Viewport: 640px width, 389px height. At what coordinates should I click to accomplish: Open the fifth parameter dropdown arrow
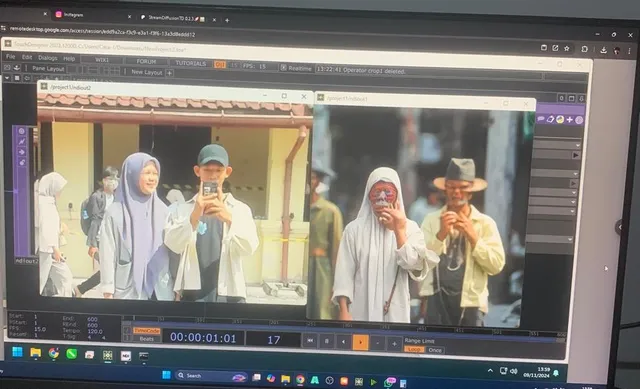572,211
